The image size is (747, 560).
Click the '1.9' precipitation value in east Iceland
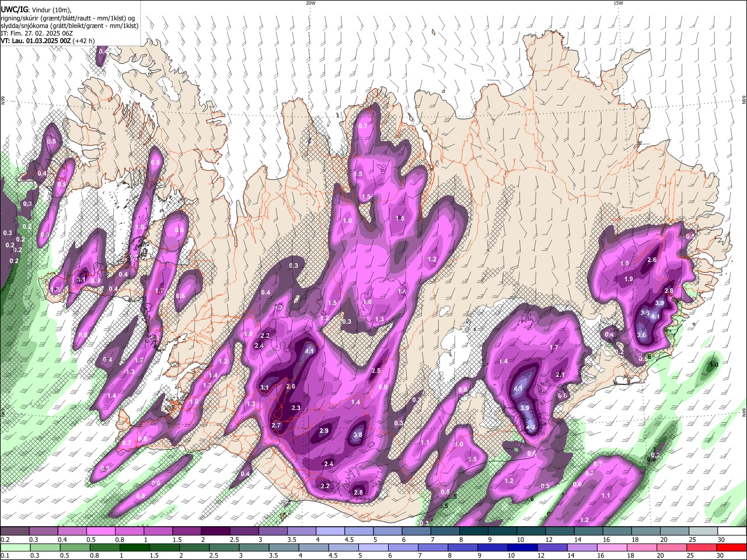pyautogui.click(x=629, y=279)
